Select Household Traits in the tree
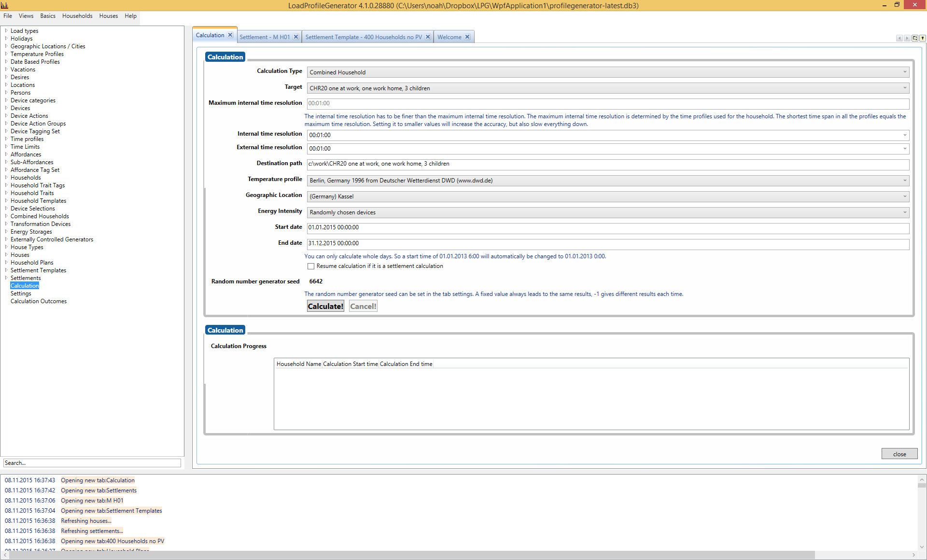This screenshot has width=927, height=560. 32,193
